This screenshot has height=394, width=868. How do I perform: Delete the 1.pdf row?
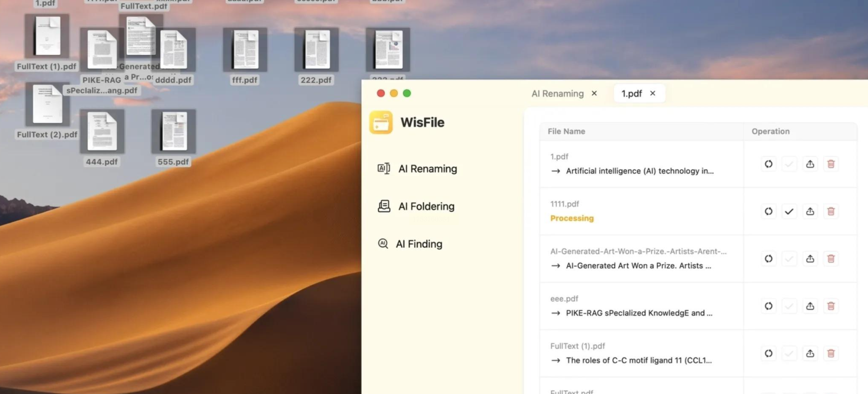click(830, 164)
